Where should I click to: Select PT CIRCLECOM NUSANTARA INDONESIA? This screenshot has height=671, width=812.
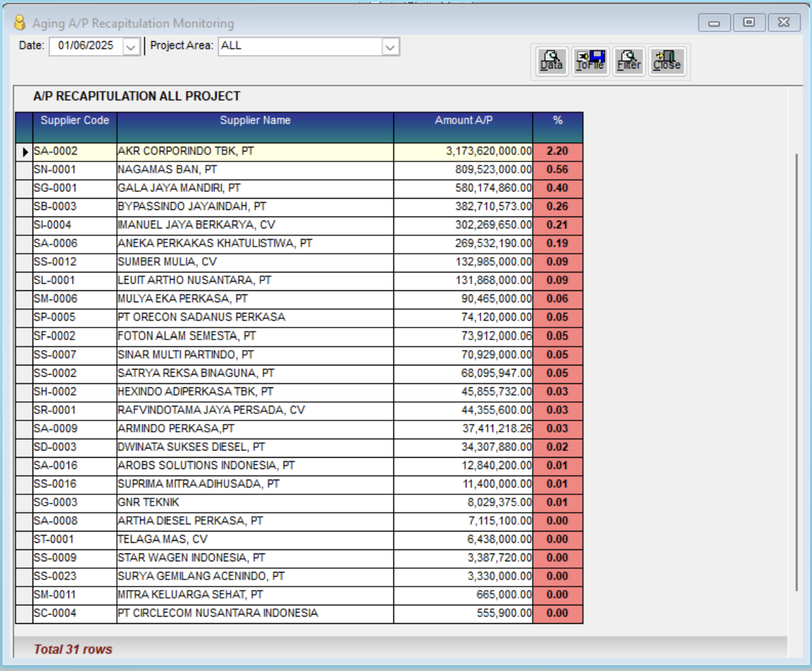click(255, 614)
